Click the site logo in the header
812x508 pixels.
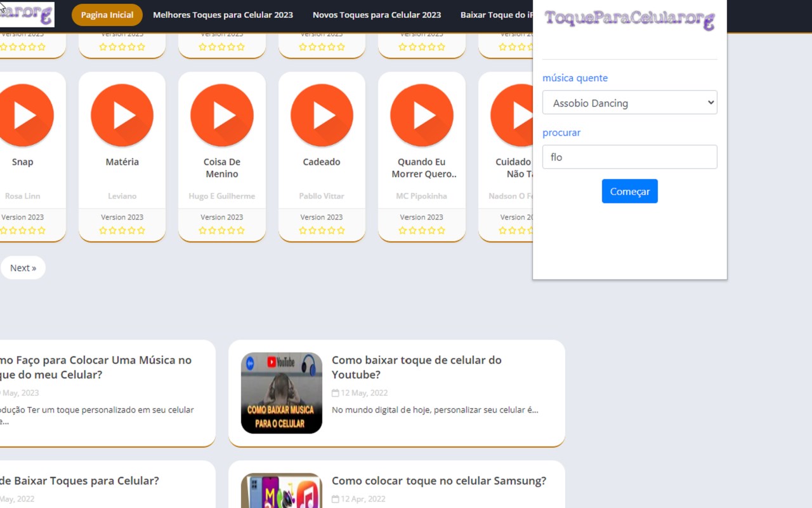[27, 15]
